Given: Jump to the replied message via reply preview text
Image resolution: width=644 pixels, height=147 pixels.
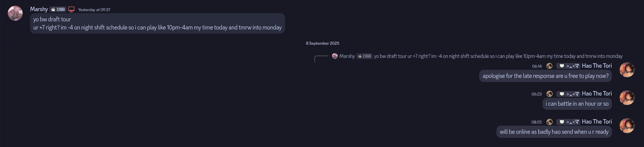Looking at the screenshot, I should [498, 56].
